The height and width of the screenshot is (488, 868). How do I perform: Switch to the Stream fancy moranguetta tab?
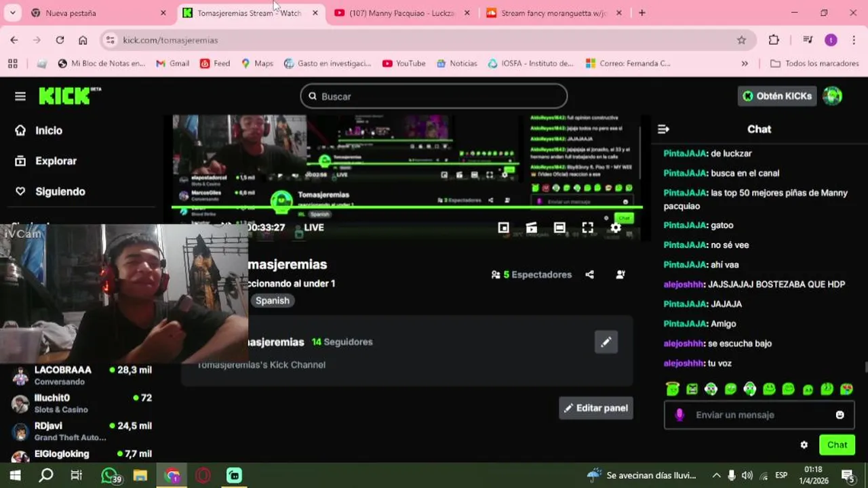554,13
